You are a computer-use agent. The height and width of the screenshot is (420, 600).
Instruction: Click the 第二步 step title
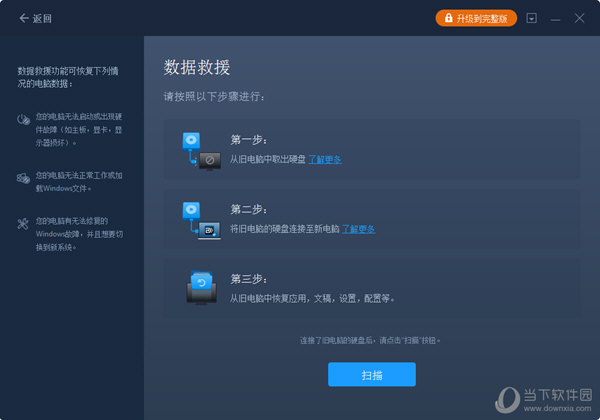(249, 209)
